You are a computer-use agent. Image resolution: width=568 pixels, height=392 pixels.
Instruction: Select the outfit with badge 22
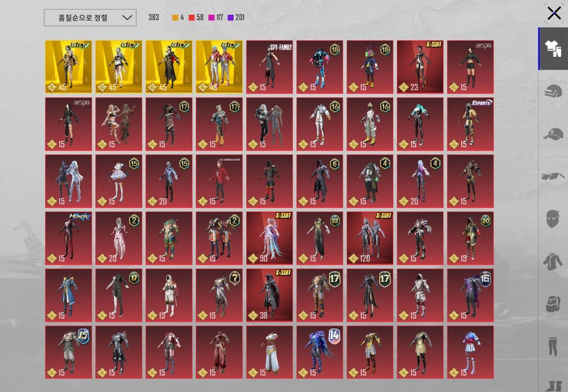[x=320, y=238]
